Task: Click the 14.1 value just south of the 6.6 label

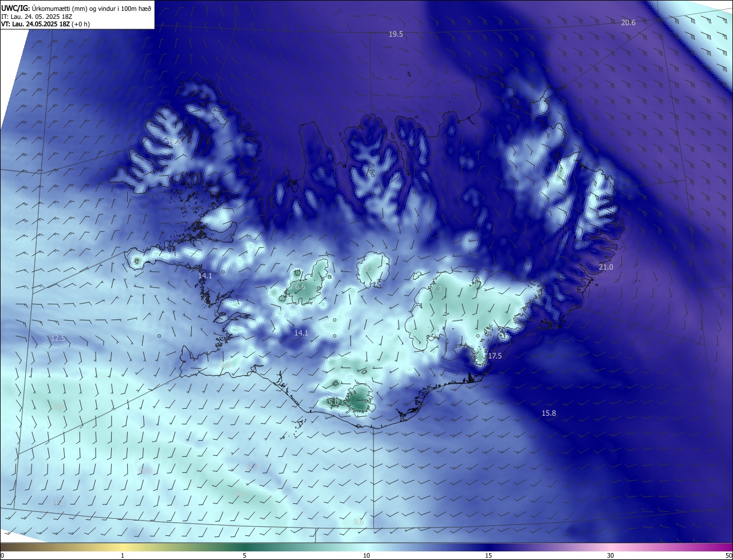Action: tap(301, 333)
